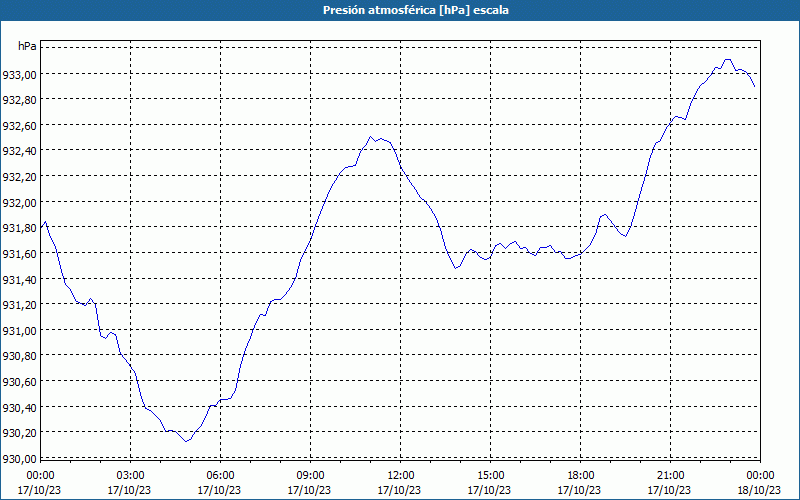This screenshot has height=500, width=800.
Task: Select the 932,40 y-axis label
Action: point(19,152)
